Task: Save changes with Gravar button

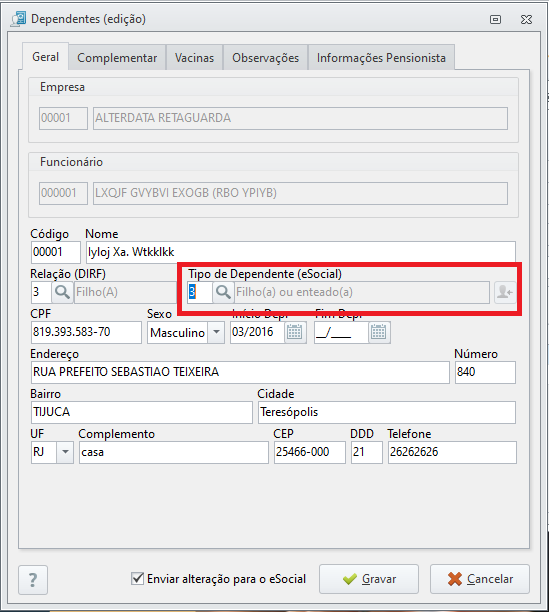Action: tap(369, 579)
